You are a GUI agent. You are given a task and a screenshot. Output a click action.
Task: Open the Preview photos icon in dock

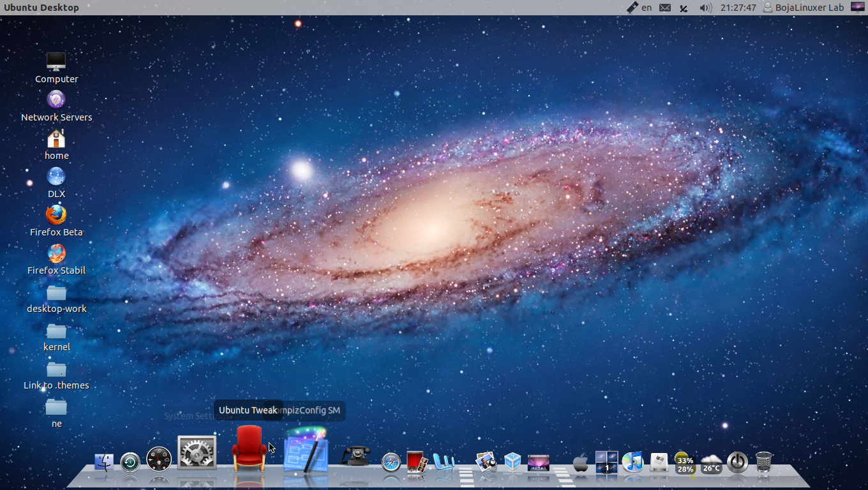[x=486, y=462]
